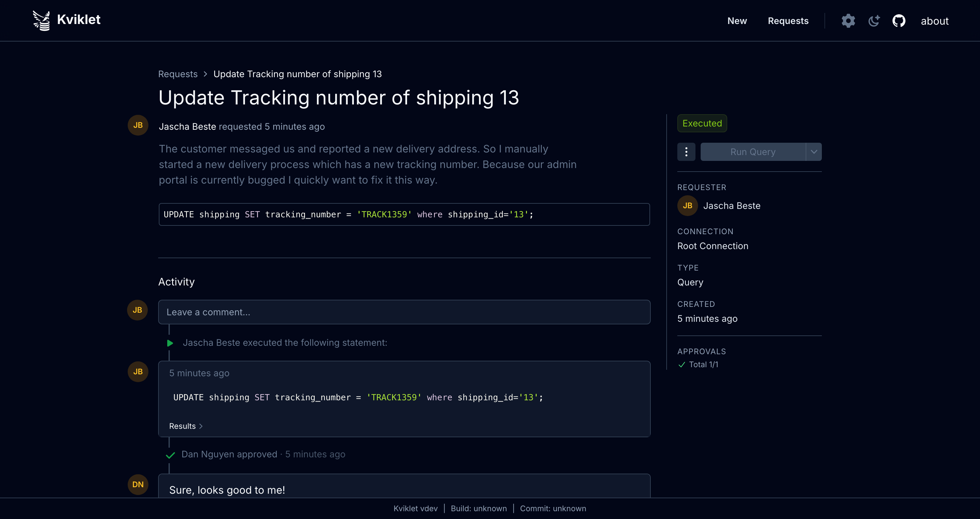Screen dimensions: 980x519
Task: Toggle dark mode moon icon
Action: coord(874,21)
